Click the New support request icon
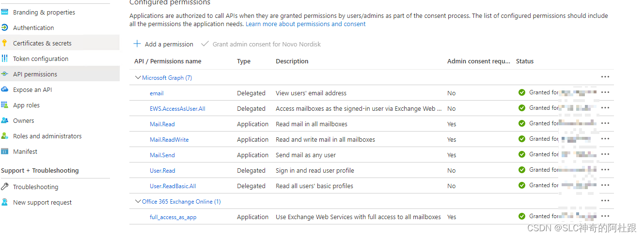Screen dimensions: 644x237 click(x=4, y=202)
